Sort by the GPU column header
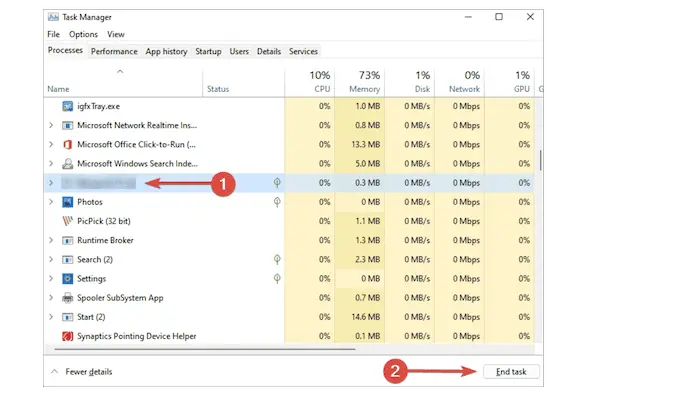This screenshot has height=395, width=700. pyautogui.click(x=510, y=82)
